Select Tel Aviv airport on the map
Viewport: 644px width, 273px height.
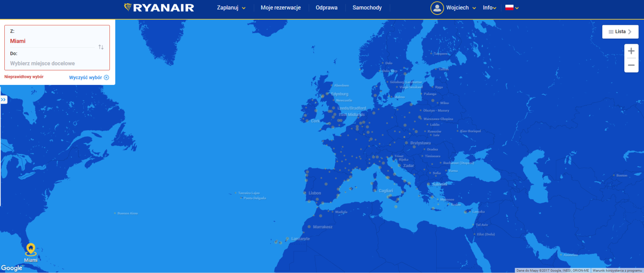482,225
